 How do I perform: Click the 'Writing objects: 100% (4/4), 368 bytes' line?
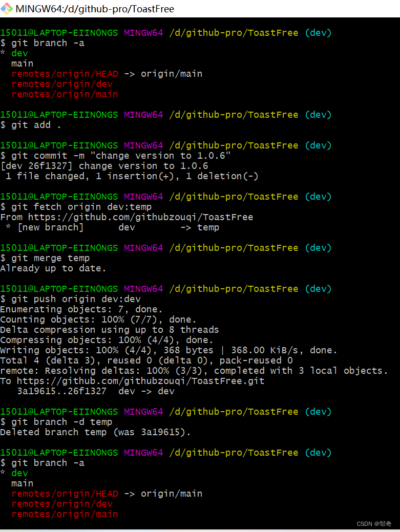[x=169, y=350]
